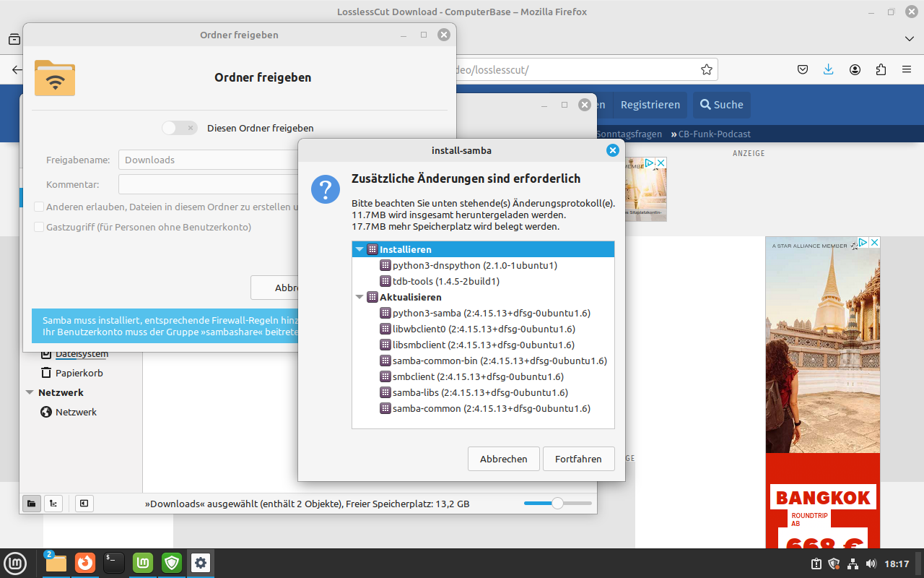Viewport: 924px width, 578px height.
Task: Select the samba-libs package row
Action: [483, 392]
